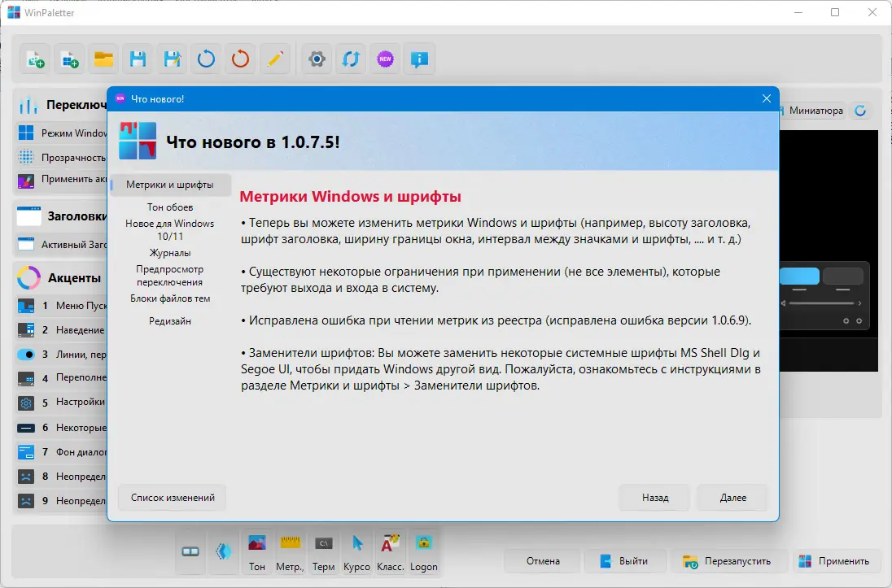This screenshot has height=588, width=892.
Task: Click accent row 5 'Настройки'
Action: 61,402
